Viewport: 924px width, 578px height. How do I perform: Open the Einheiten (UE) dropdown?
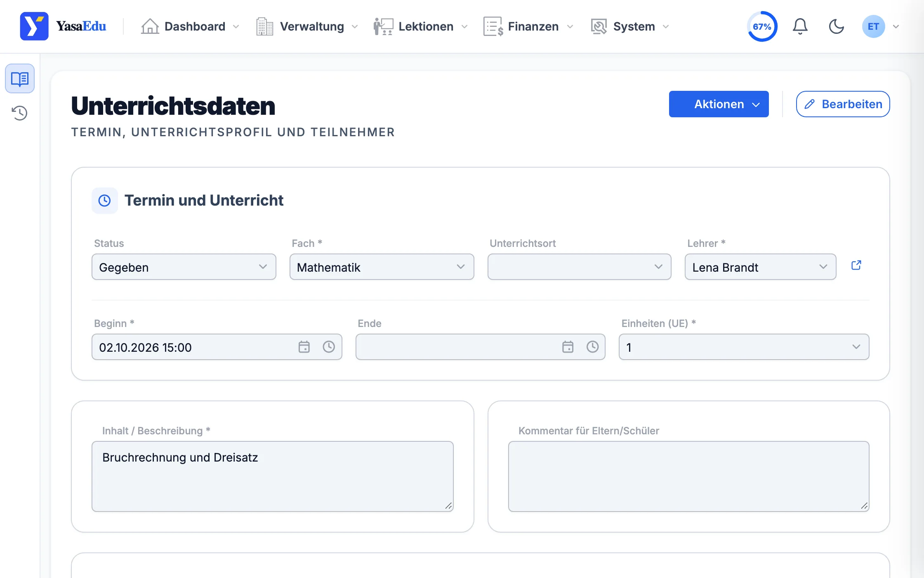[x=744, y=347]
